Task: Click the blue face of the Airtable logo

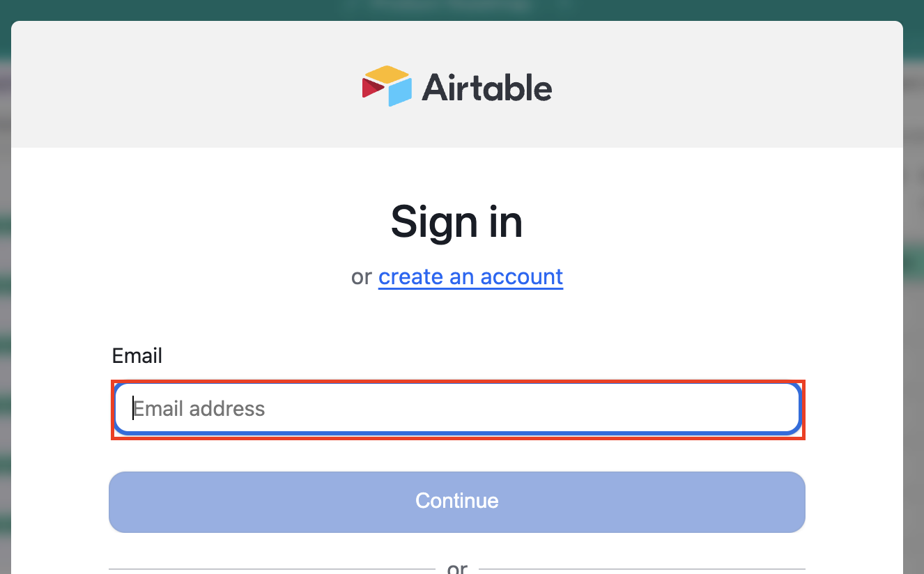Action: tap(399, 92)
